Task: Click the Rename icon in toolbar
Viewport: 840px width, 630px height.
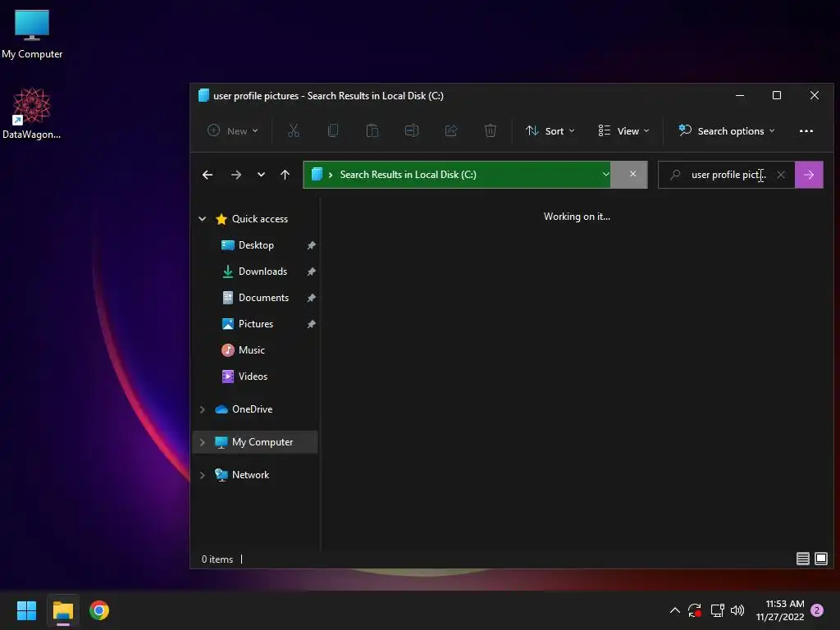Action: pyautogui.click(x=412, y=130)
